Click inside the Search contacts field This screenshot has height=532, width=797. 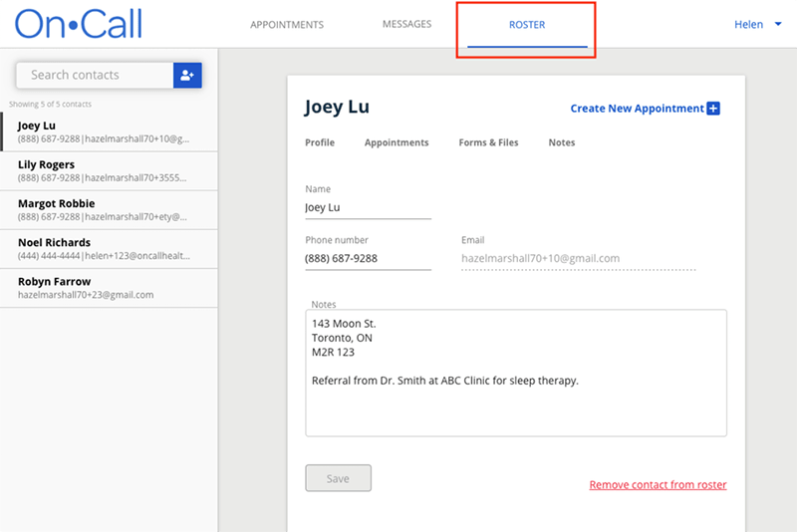pyautogui.click(x=95, y=75)
